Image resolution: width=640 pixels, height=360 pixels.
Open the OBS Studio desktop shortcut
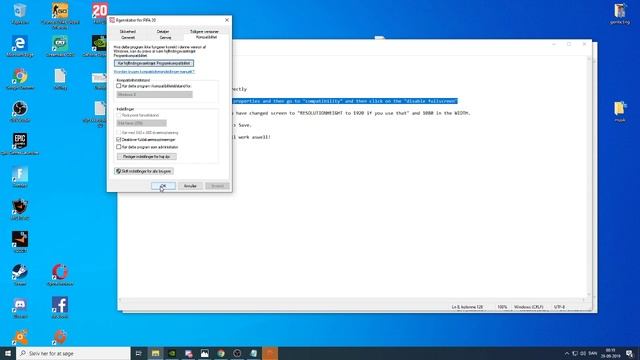[20, 111]
